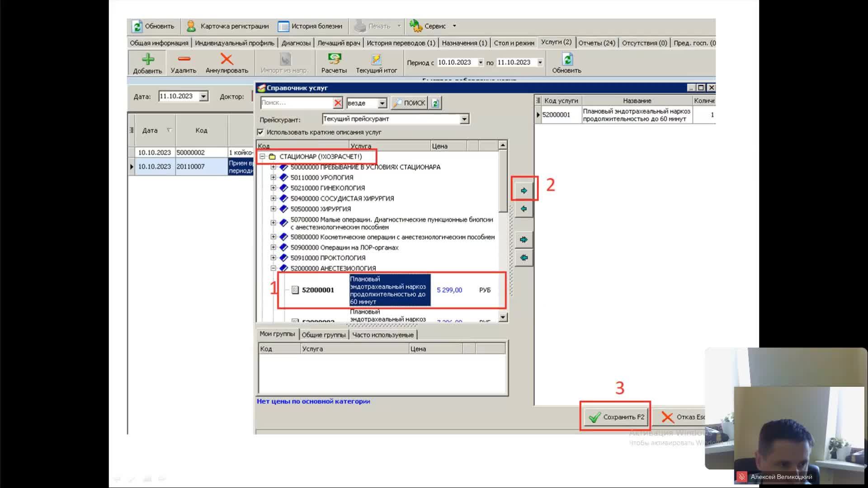The height and width of the screenshot is (488, 868).
Task: Open Расчеты calculations icon
Action: point(334,59)
